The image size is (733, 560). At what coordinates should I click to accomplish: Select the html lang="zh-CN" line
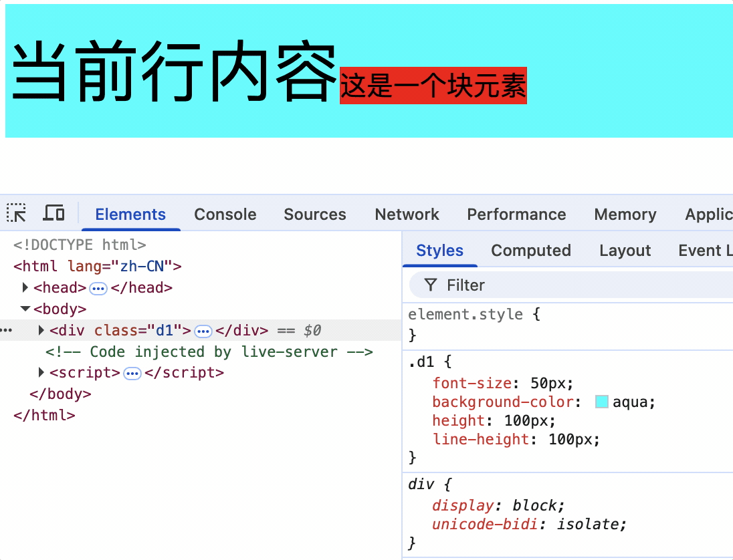point(97,266)
